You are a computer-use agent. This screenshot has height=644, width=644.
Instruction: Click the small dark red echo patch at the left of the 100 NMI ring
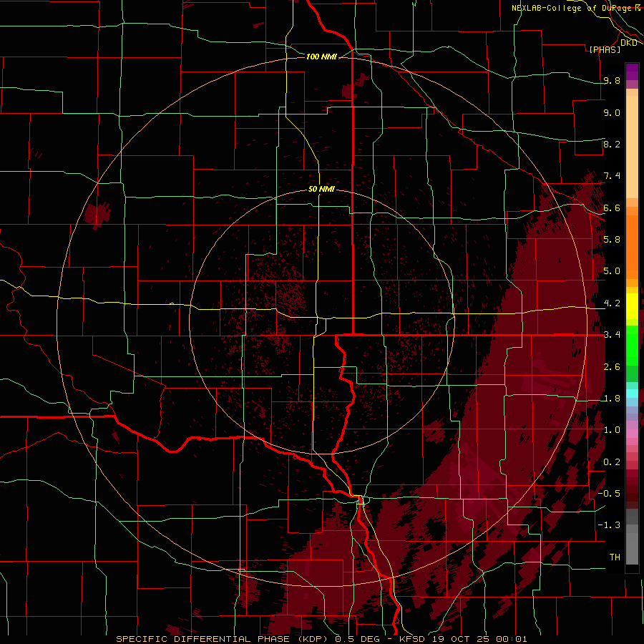tap(98, 215)
